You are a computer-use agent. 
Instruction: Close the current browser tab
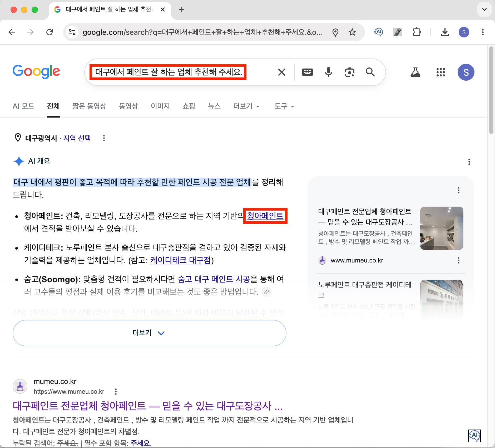tap(163, 10)
